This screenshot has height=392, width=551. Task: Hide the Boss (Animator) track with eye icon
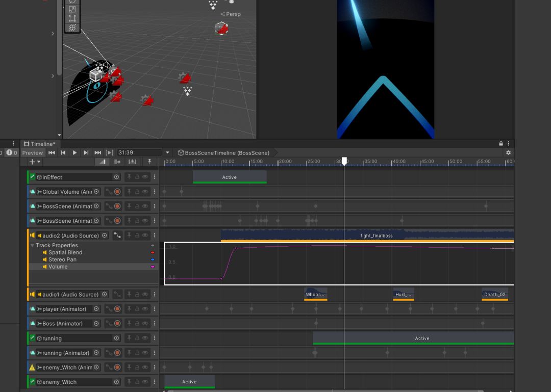coord(145,323)
